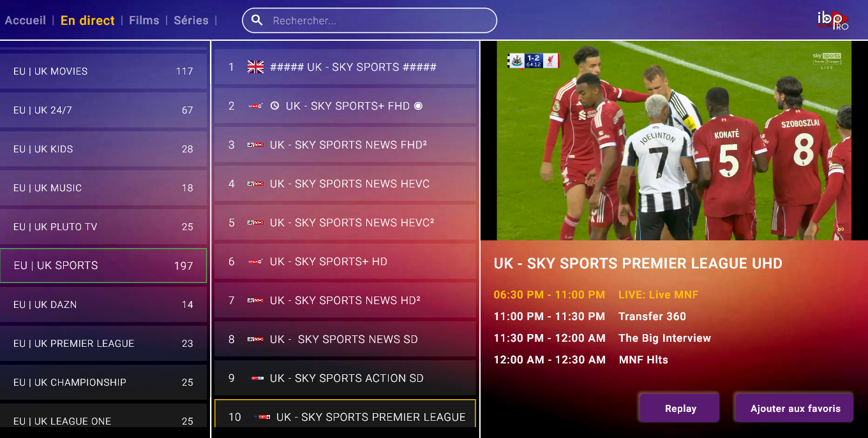Click the UK flag icon in row 1
The height and width of the screenshot is (438, 868).
255,67
